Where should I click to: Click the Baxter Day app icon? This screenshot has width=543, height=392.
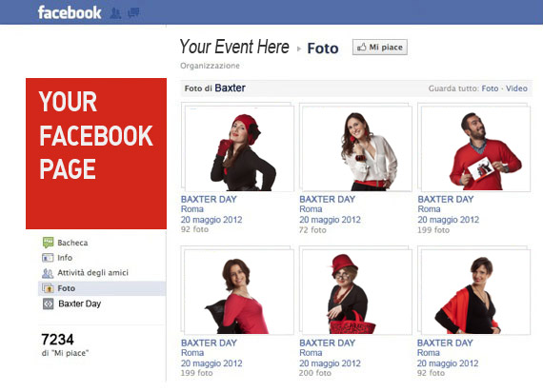tap(49, 304)
